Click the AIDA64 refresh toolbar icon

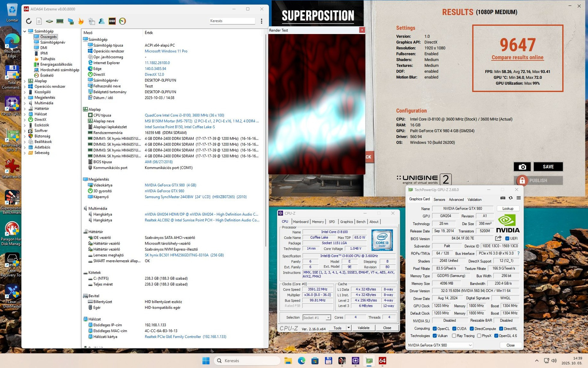pos(29,21)
